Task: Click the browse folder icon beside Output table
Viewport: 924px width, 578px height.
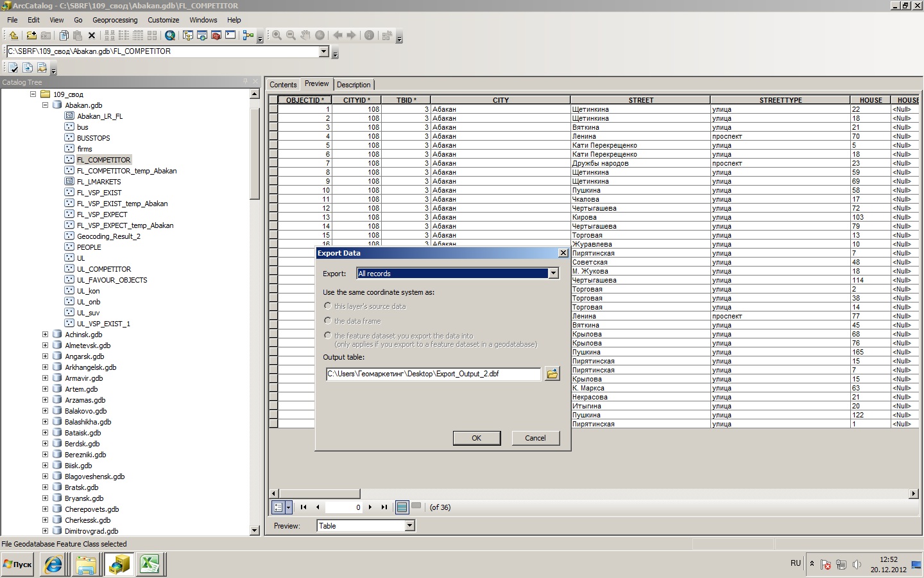Action: pyautogui.click(x=552, y=374)
